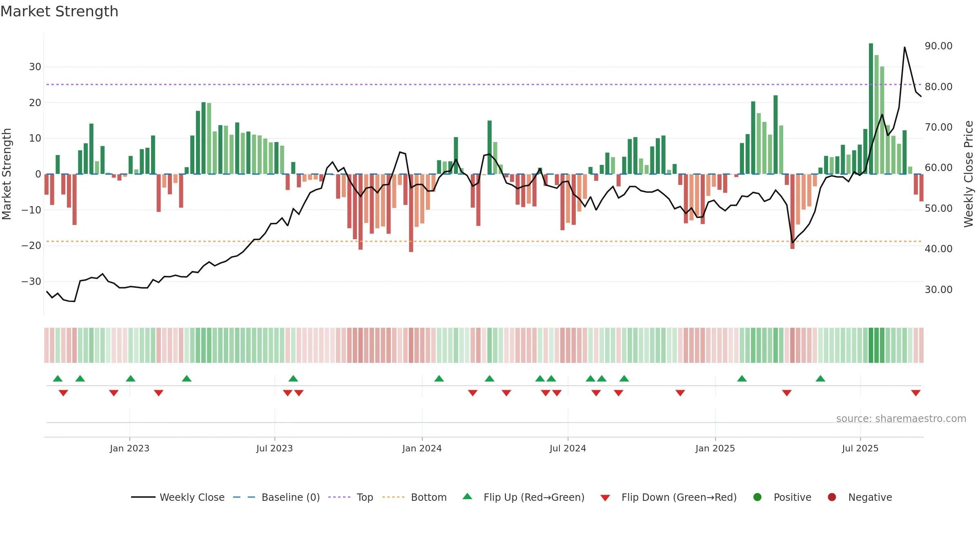Image resolution: width=980 pixels, height=551 pixels.
Task: Click the 30 Market Strength axis tick
Action: [35, 67]
